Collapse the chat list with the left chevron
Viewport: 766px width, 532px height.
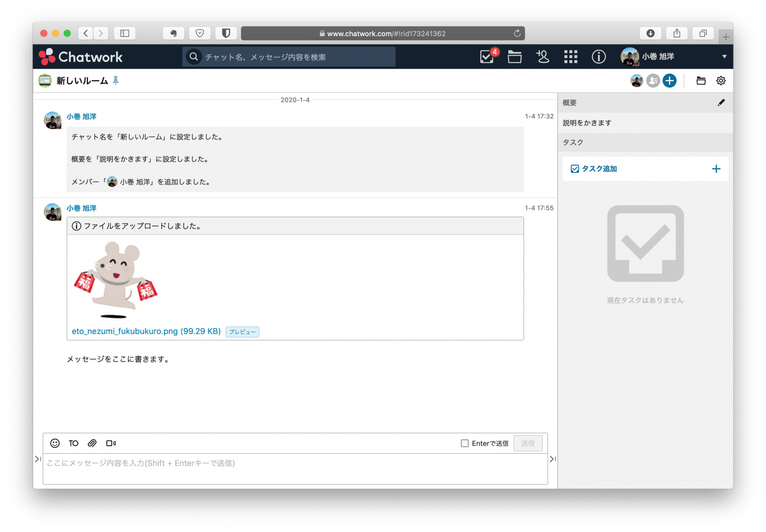pos(37,459)
